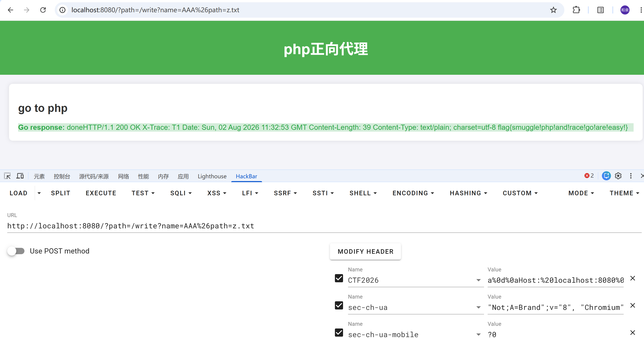This screenshot has height=338, width=644.
Task: Open the TEST dropdown menu
Action: point(143,193)
